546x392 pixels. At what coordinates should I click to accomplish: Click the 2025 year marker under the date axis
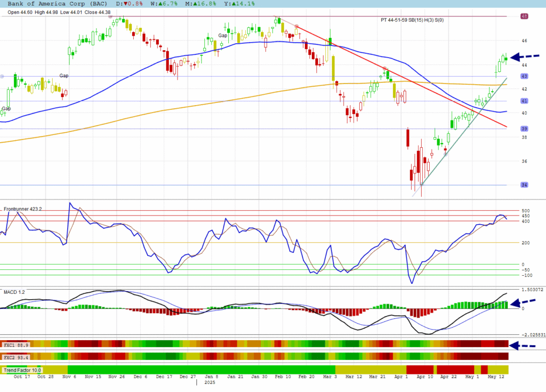(210, 382)
